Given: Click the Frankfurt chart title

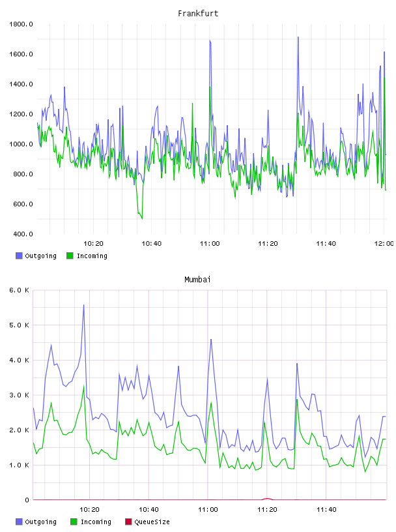Looking at the screenshot, I should (x=198, y=14).
